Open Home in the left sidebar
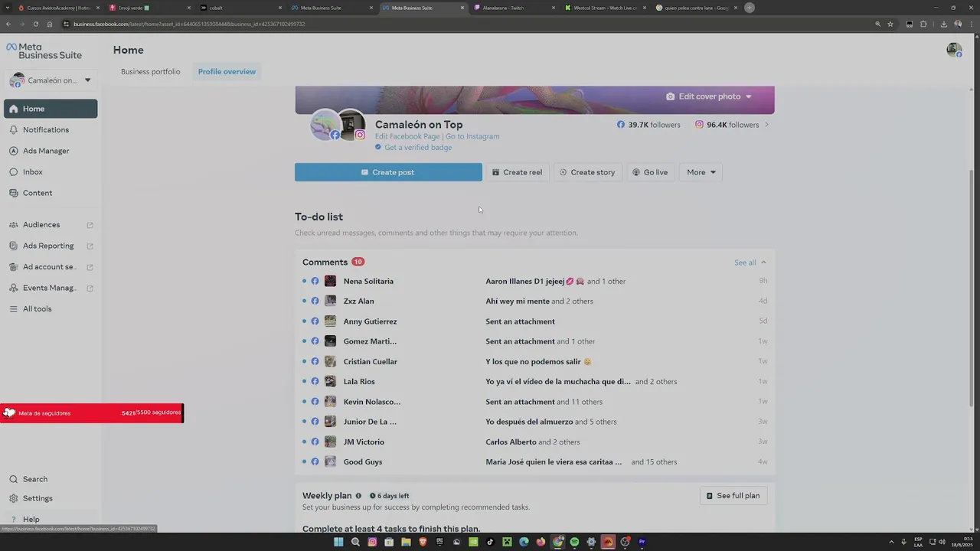The image size is (980, 551). click(51, 109)
